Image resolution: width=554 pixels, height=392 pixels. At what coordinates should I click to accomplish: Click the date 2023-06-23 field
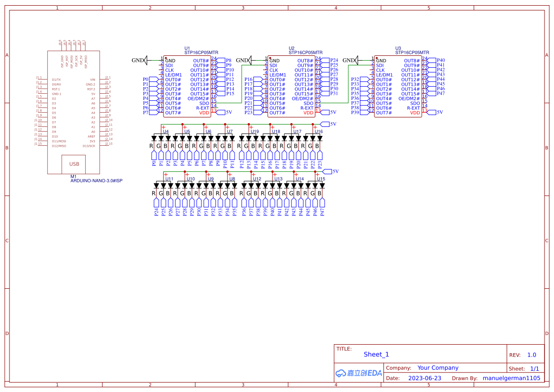[x=424, y=378]
